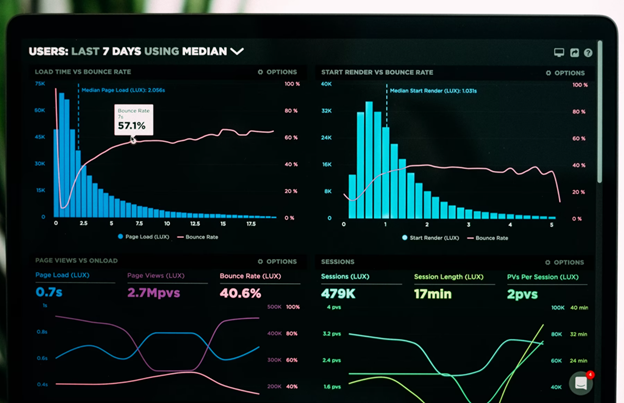Expand the Users Last 7 Days Median chevron

[237, 51]
